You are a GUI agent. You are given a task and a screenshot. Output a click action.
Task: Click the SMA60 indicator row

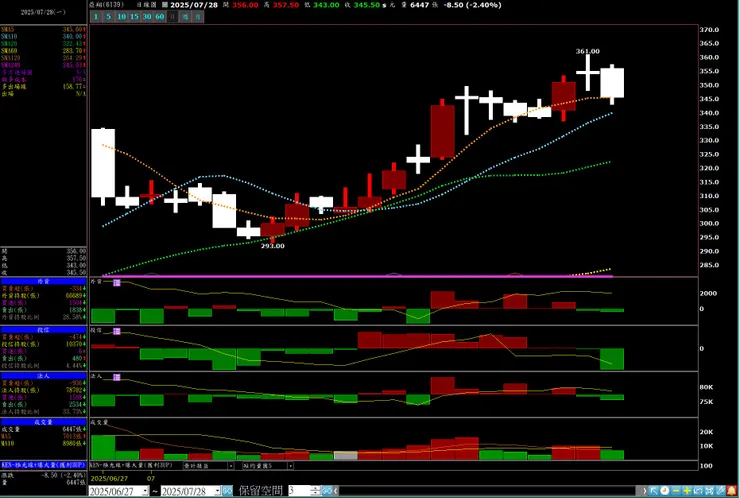click(x=43, y=51)
